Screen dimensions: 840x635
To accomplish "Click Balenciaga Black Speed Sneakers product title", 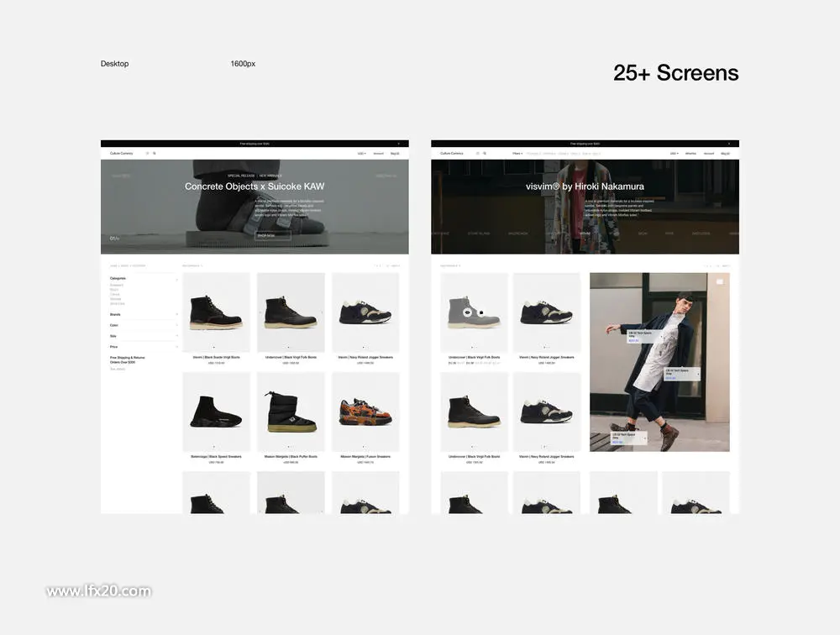I will point(217,457).
